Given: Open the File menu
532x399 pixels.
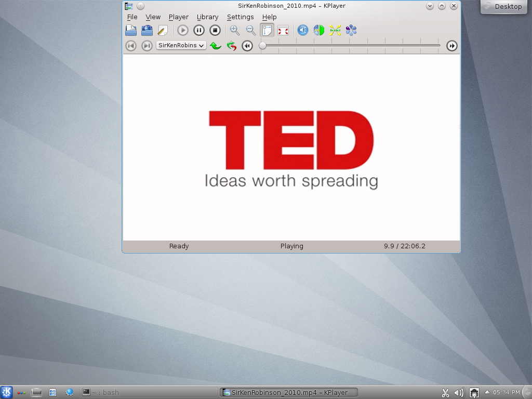Looking at the screenshot, I should [132, 17].
